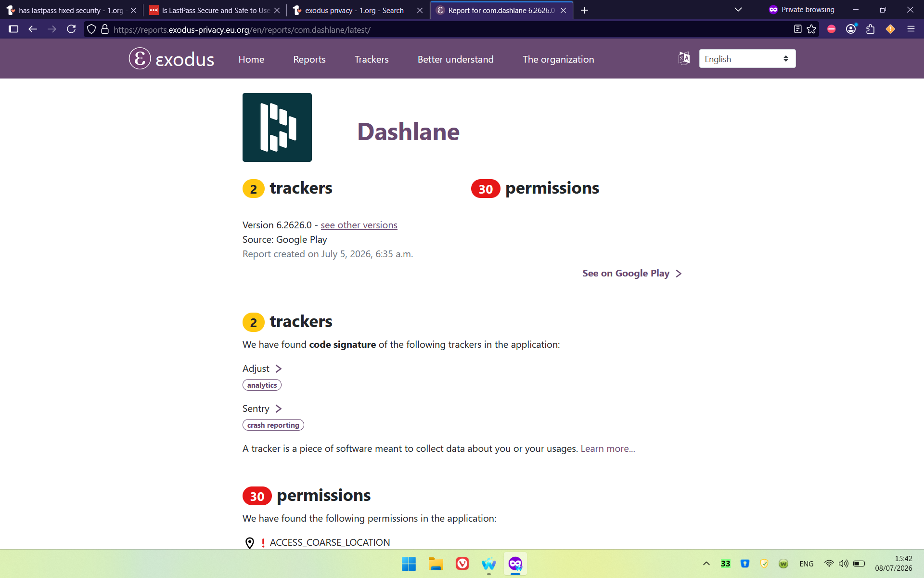This screenshot has height=578, width=924.
Task: Open Windows Start menu
Action: pyautogui.click(x=409, y=564)
